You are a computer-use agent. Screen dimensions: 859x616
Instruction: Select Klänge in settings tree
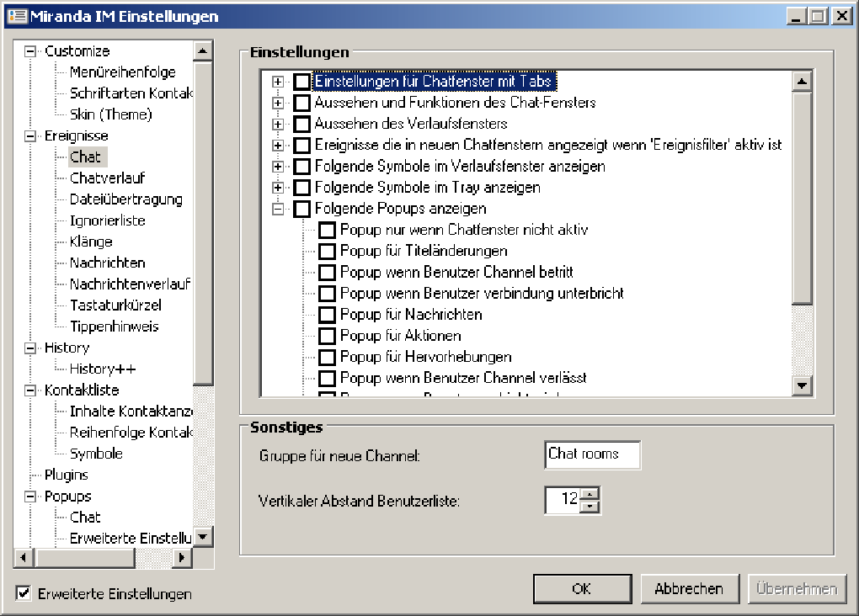click(91, 242)
